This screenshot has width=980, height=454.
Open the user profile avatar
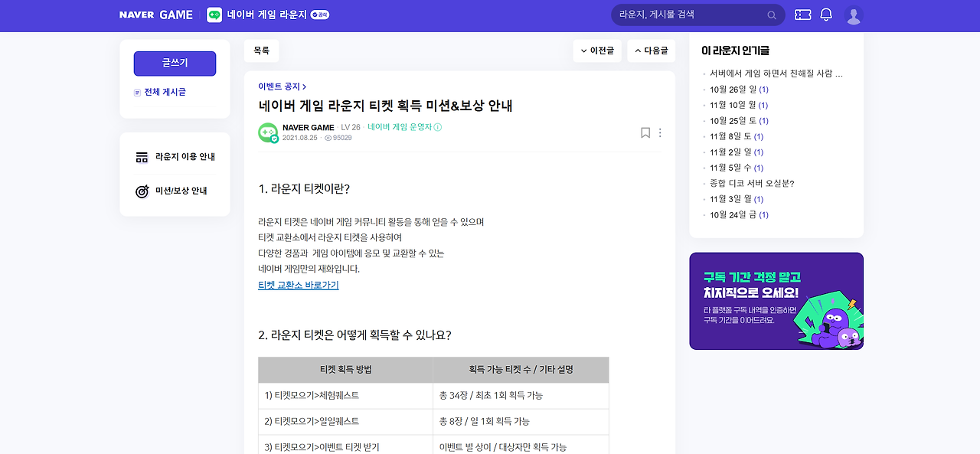(x=854, y=15)
